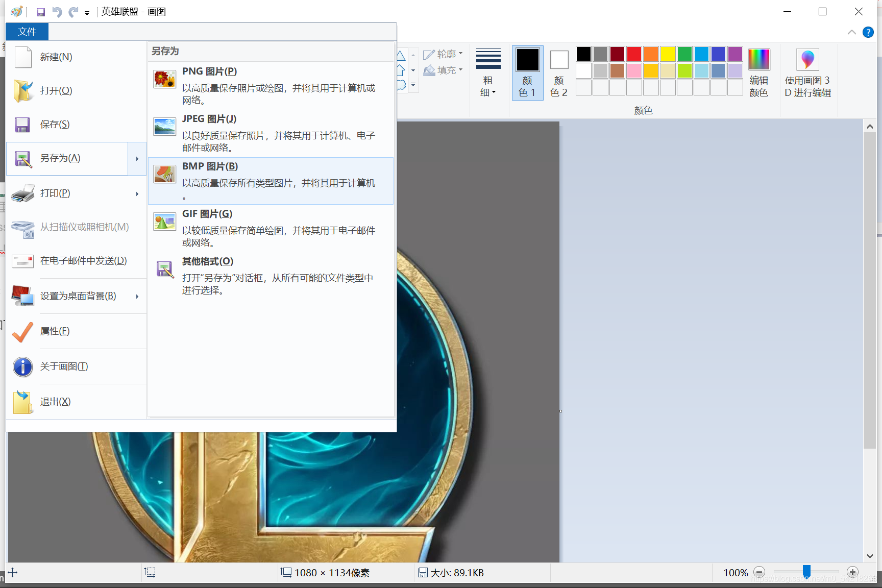Open the 填充 fill dropdown
The image size is (882, 588).
[x=443, y=70]
